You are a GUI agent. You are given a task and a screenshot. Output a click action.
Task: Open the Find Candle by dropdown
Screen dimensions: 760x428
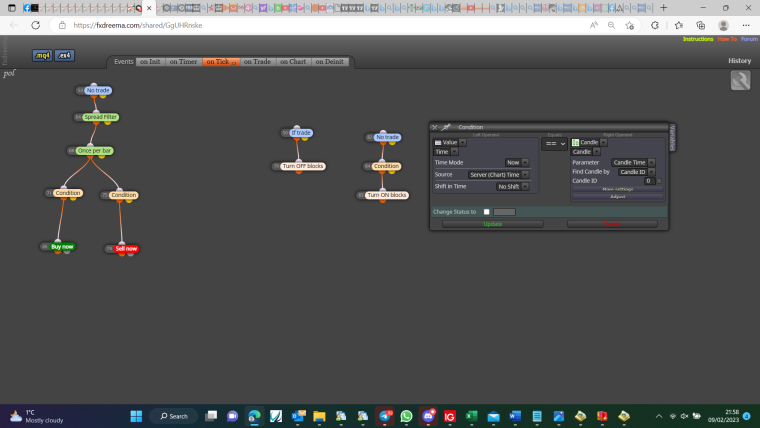click(636, 172)
